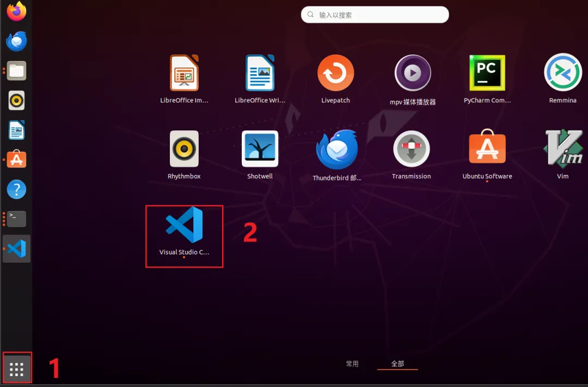588x387 pixels.
Task: Open the Livepatch application
Action: point(335,79)
